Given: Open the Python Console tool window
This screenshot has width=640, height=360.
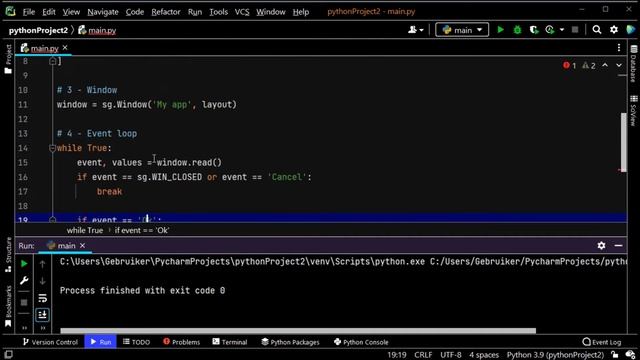Looking at the screenshot, I should (361, 342).
